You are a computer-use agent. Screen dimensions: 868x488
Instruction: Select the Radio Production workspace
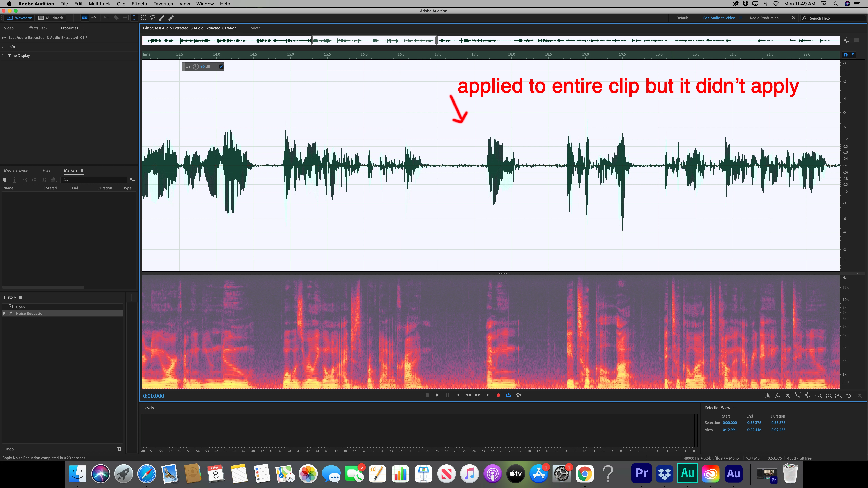click(x=764, y=18)
